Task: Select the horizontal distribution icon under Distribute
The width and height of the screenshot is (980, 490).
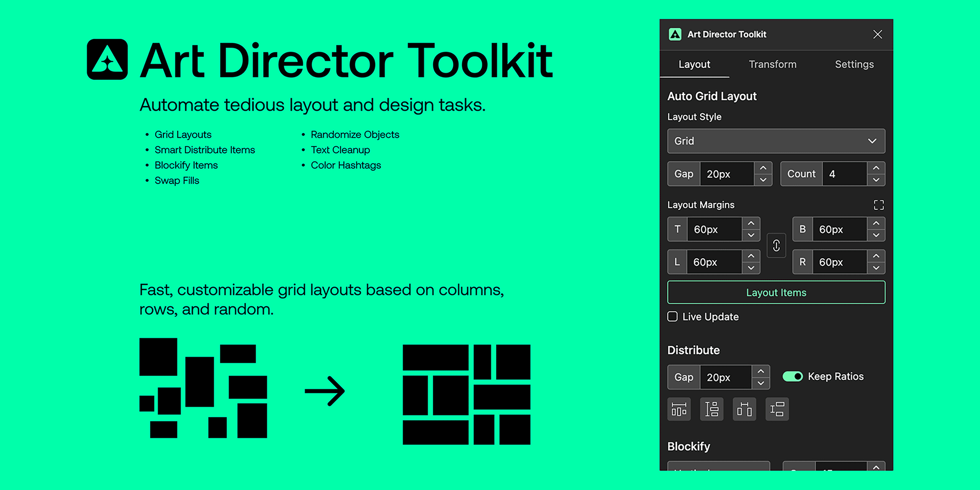Action: pos(679,409)
